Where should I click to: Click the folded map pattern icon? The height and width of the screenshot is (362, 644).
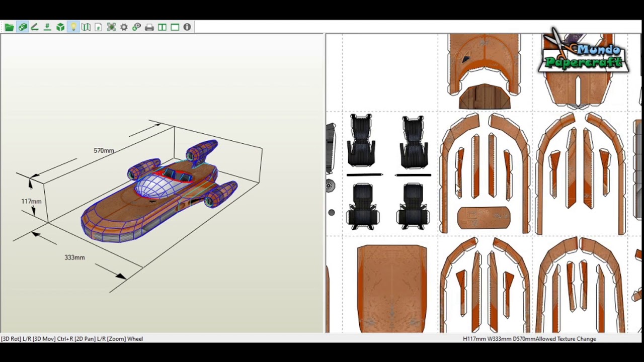[86, 27]
